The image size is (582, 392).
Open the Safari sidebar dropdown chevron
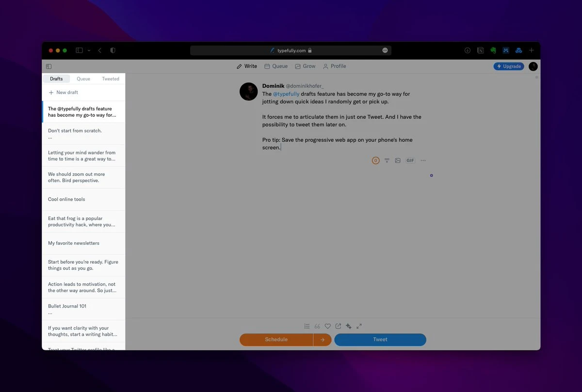[x=89, y=50]
